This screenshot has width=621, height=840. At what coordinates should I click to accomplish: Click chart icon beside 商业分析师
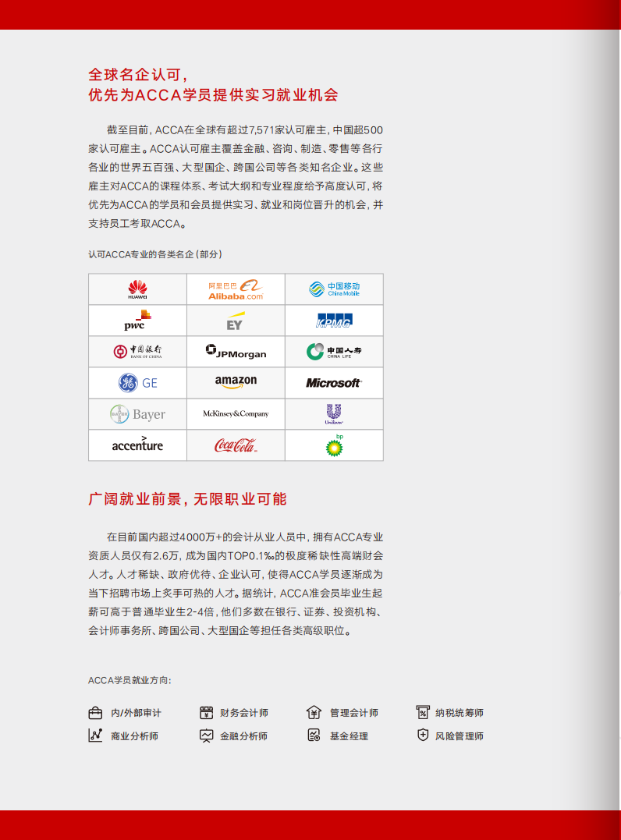pyautogui.click(x=95, y=735)
